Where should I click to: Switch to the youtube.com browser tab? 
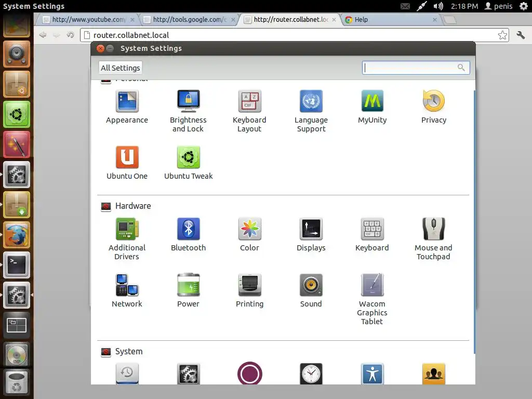coord(88,20)
